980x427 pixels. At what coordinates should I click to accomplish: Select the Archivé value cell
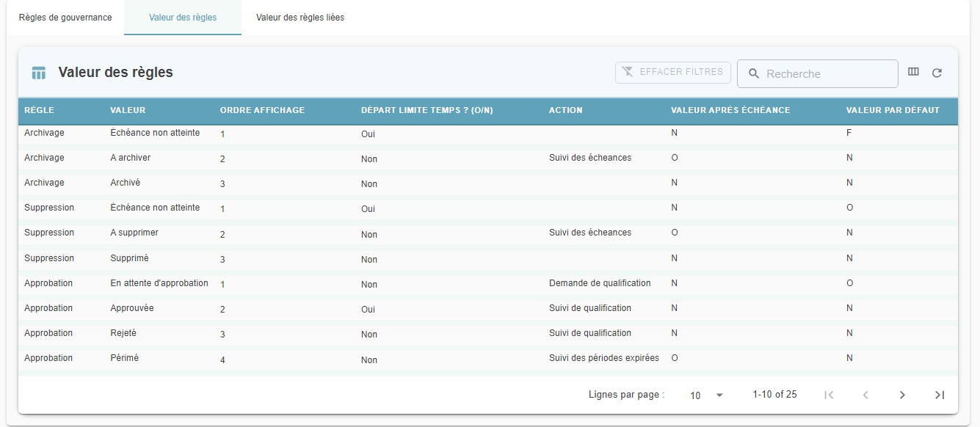pos(125,183)
